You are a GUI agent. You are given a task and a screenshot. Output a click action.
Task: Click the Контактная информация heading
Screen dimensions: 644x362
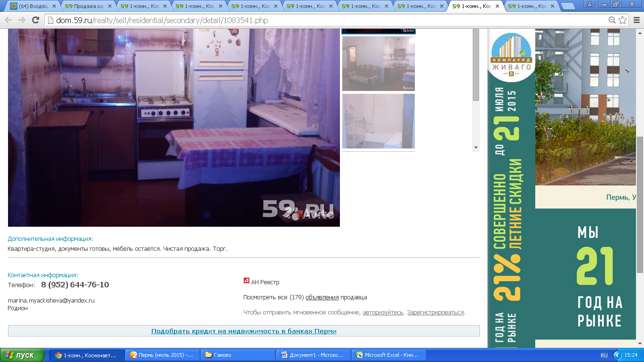43,275
